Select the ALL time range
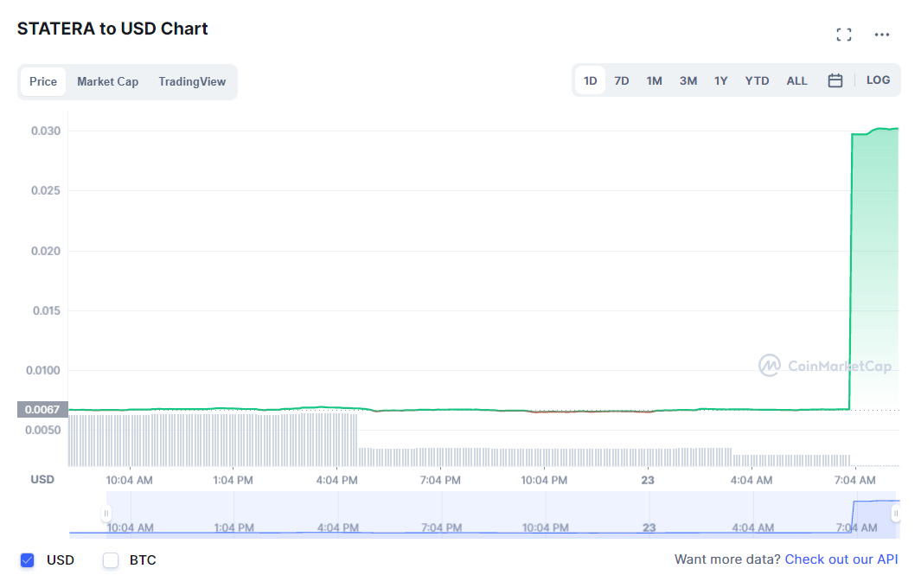Image resolution: width=921 pixels, height=588 pixels. 796,81
